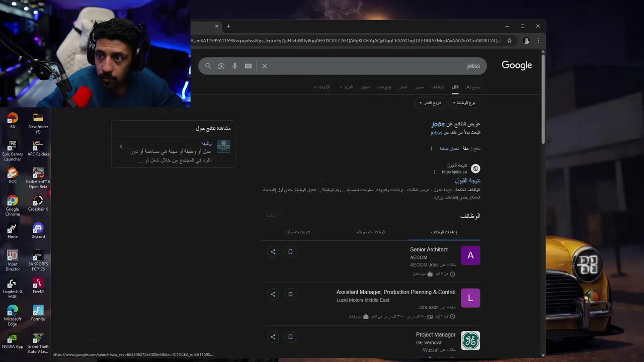Screen dimensions: 644x362
Task: Select the job postings tab (إعلانات الوظائف)
Action: pyautogui.click(x=444, y=232)
